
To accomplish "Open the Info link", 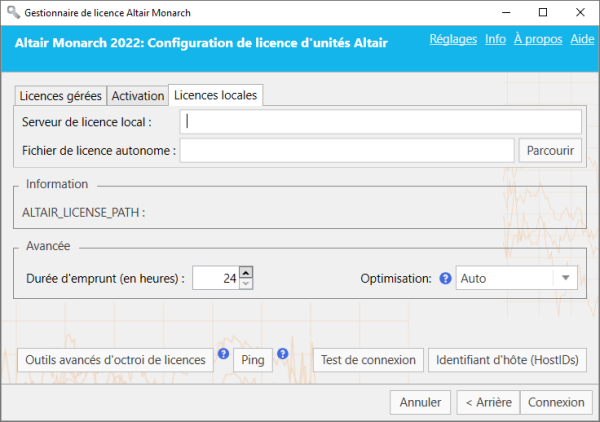I will pos(495,39).
